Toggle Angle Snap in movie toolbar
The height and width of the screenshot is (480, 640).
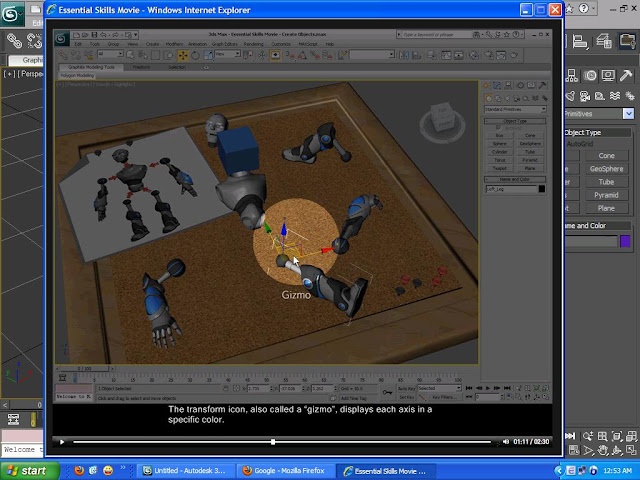tap(301, 55)
